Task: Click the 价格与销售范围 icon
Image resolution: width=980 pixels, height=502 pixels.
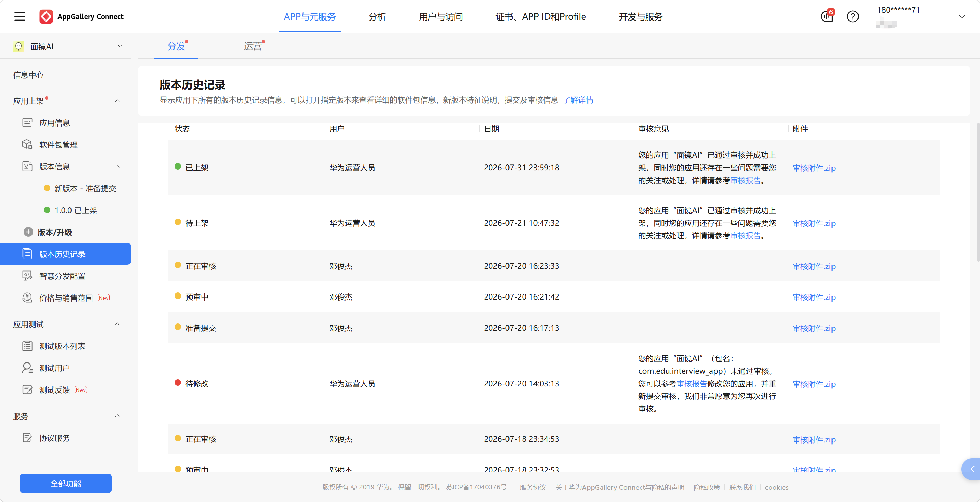Action: (x=27, y=298)
